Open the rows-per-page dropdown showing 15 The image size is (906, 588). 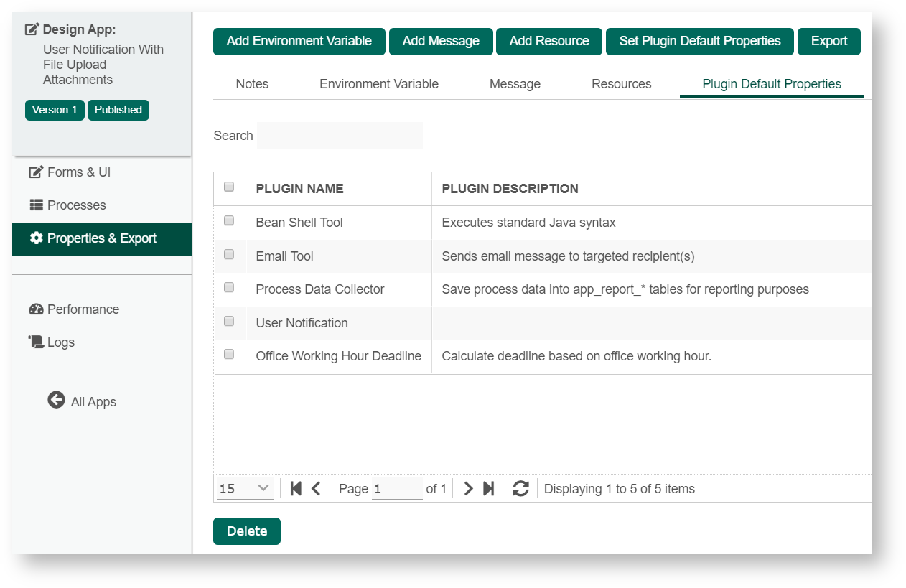[x=245, y=489]
